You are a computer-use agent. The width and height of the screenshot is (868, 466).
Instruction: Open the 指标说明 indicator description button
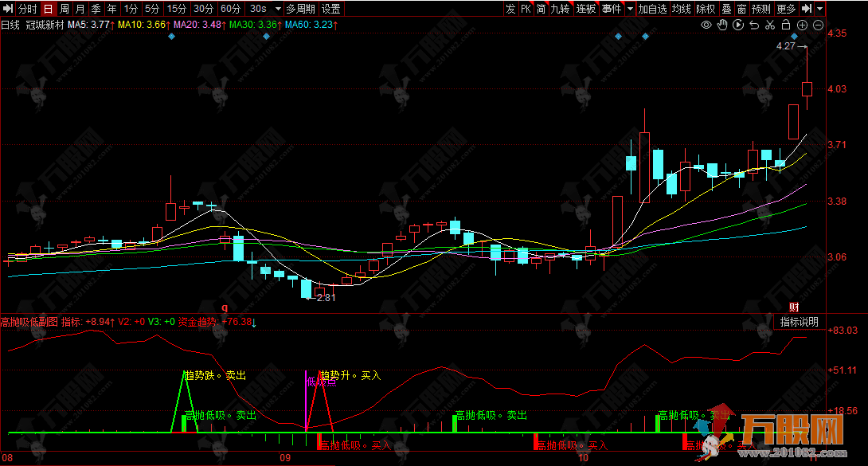[799, 322]
